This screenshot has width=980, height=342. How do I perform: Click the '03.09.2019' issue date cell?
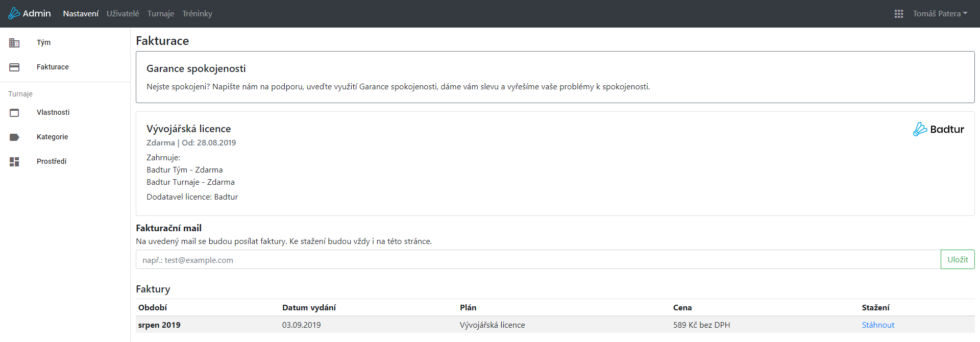[302, 325]
